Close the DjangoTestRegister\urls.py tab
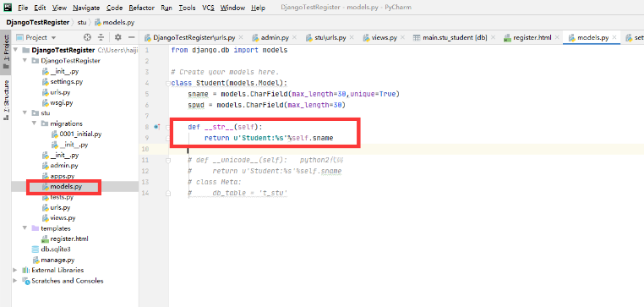This screenshot has height=307, width=644. coord(241,37)
